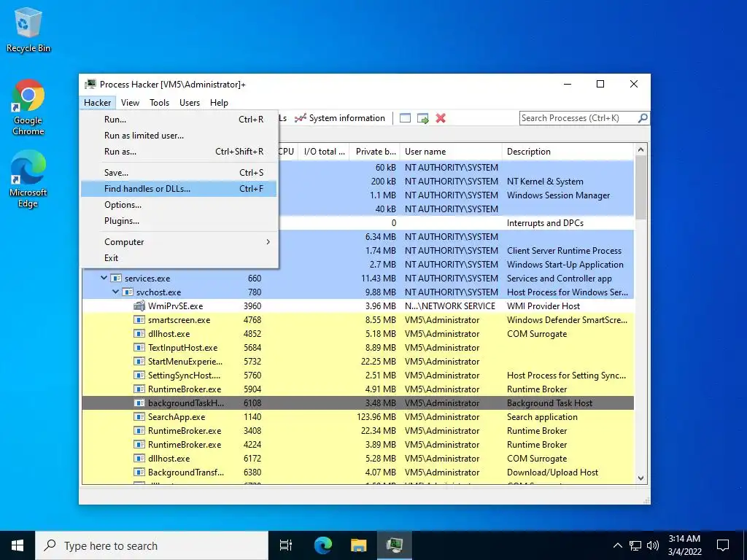Screen dimensions: 747x560
Task: Expand the Computer submenu arrow
Action: [268, 242]
